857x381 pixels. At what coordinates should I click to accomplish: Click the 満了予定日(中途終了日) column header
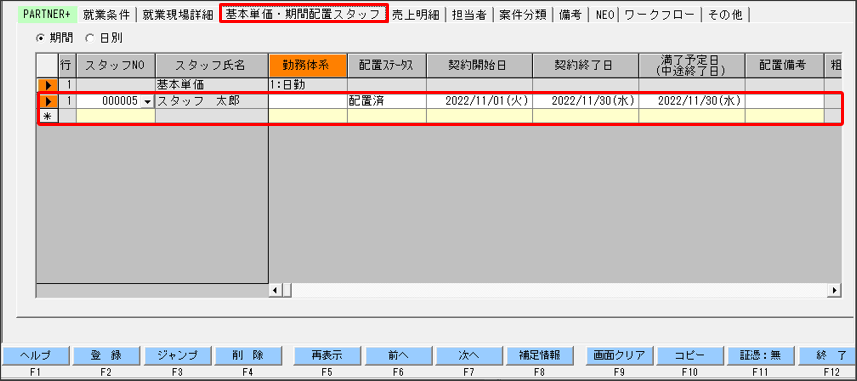[691, 66]
